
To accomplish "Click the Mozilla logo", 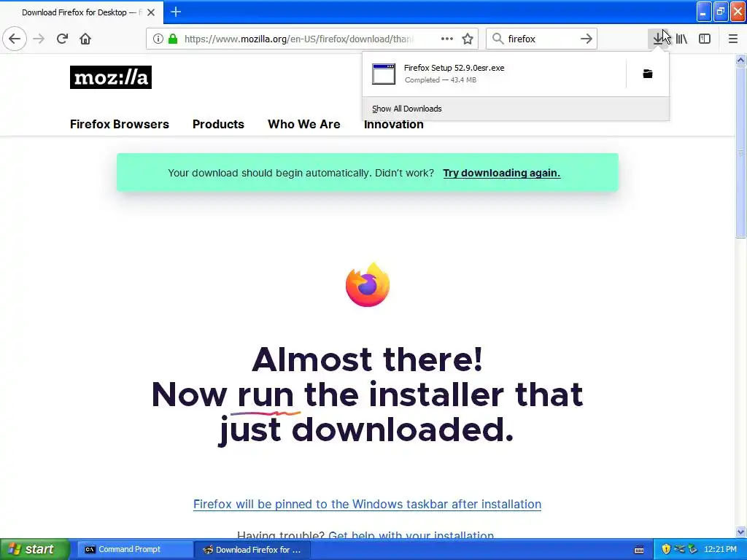I will (x=111, y=77).
